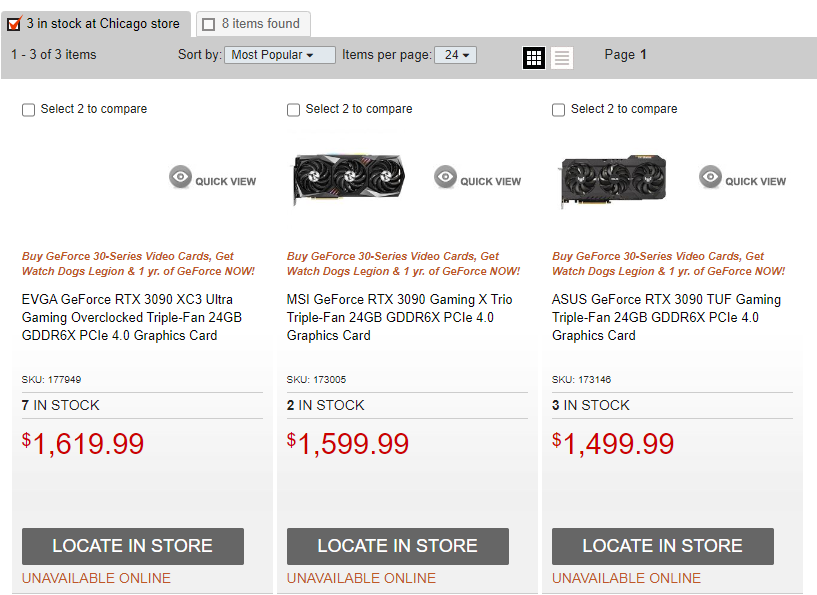Open the Sort by Most Popular dropdown
Image resolution: width=817 pixels, height=595 pixels.
tap(279, 55)
